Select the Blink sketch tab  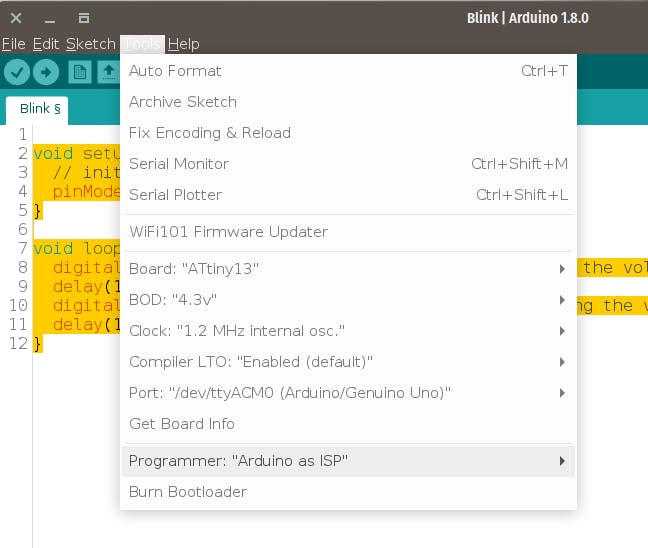pos(37,110)
